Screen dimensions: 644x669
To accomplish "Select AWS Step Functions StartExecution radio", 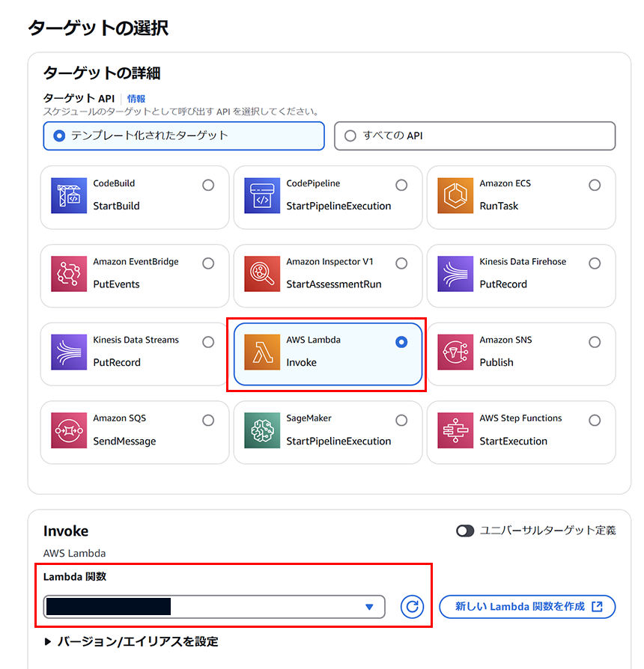I will [595, 421].
